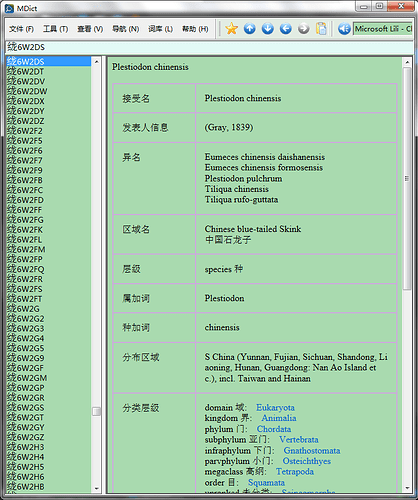Go to previous entry with up arrow
Image resolution: width=418 pixels, height=500 pixels.
250,29
